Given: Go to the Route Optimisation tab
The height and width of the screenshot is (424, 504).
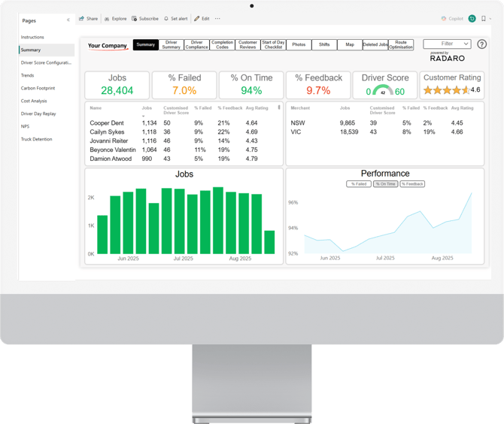Looking at the screenshot, I should point(401,44).
